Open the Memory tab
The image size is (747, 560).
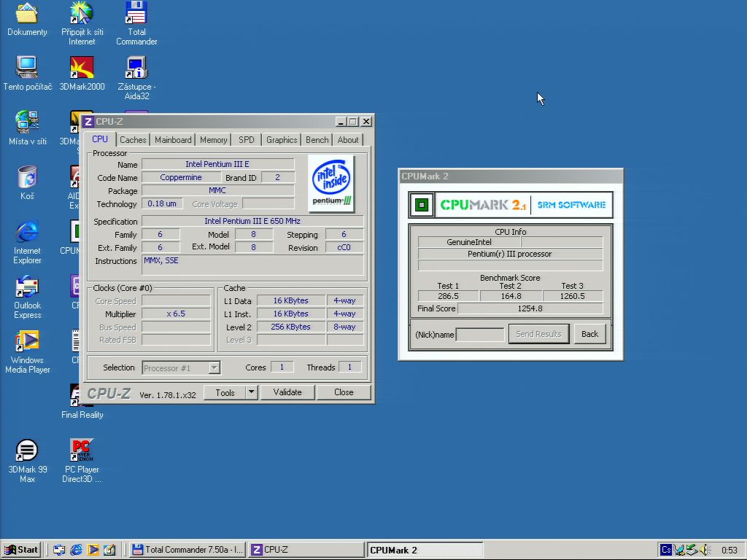click(214, 140)
